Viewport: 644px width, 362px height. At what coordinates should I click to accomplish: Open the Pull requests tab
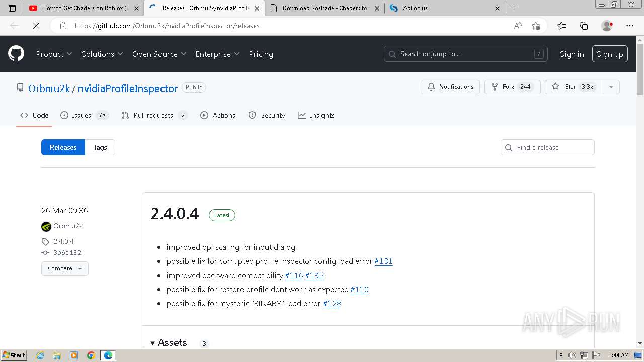pos(154,115)
